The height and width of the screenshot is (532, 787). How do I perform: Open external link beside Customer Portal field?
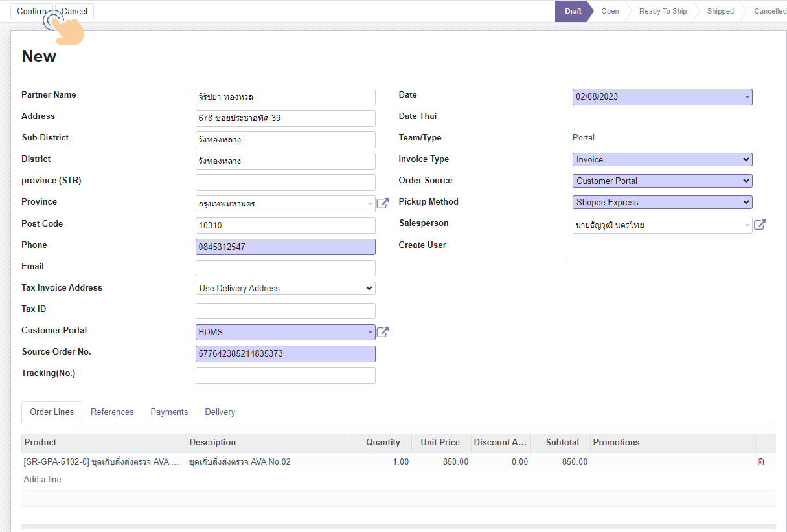[x=383, y=332]
